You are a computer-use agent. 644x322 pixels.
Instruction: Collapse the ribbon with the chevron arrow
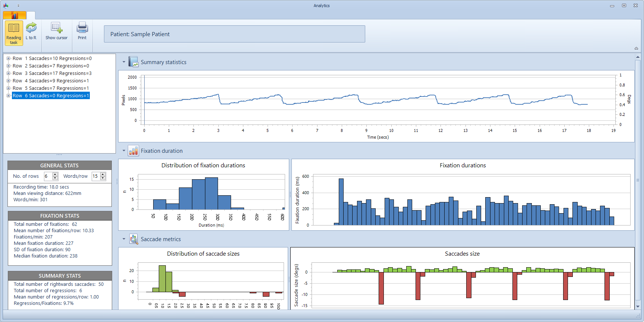[636, 48]
